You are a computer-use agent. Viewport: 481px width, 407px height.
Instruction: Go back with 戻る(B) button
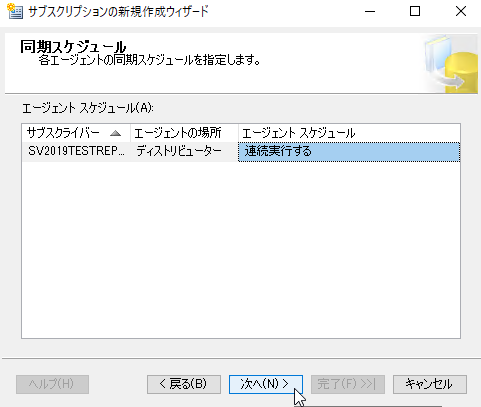tap(184, 384)
